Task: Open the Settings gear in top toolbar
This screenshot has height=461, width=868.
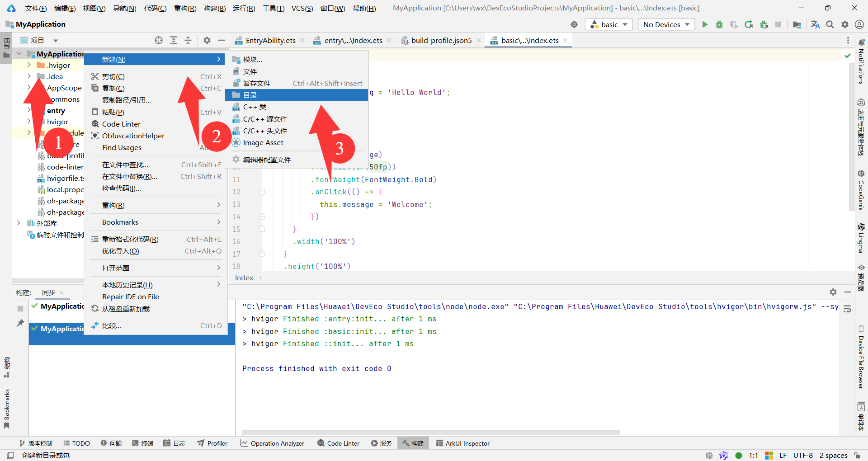Action: pyautogui.click(x=844, y=24)
